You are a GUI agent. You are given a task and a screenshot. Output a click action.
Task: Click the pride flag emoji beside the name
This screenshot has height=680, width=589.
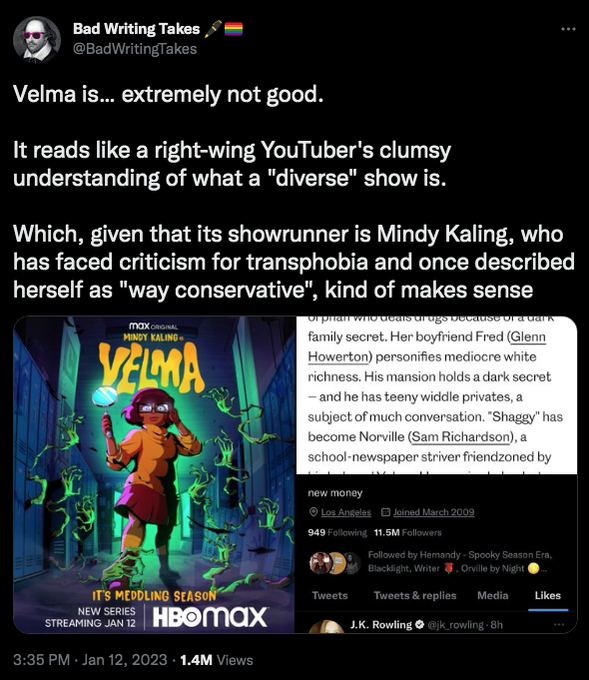233,29
